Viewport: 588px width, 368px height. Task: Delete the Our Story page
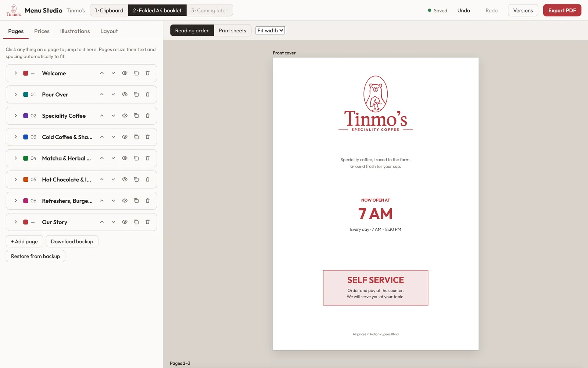click(x=147, y=222)
